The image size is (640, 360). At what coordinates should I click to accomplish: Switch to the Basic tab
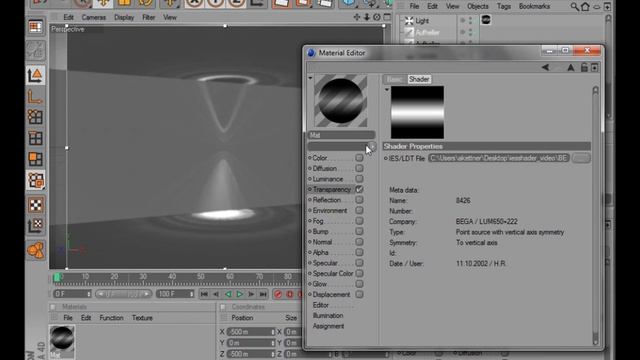click(x=394, y=79)
